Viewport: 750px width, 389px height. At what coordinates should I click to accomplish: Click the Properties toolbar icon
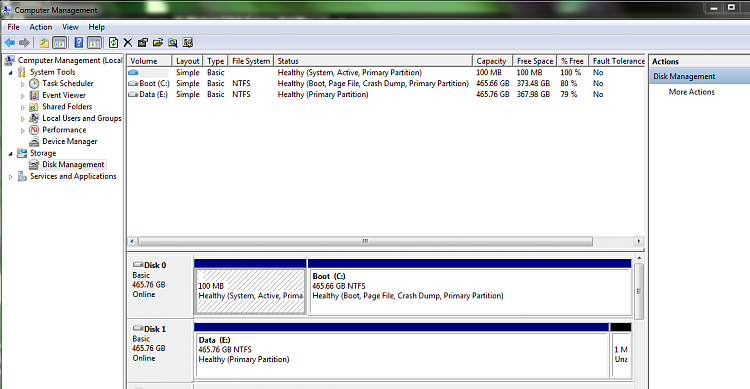pyautogui.click(x=143, y=43)
